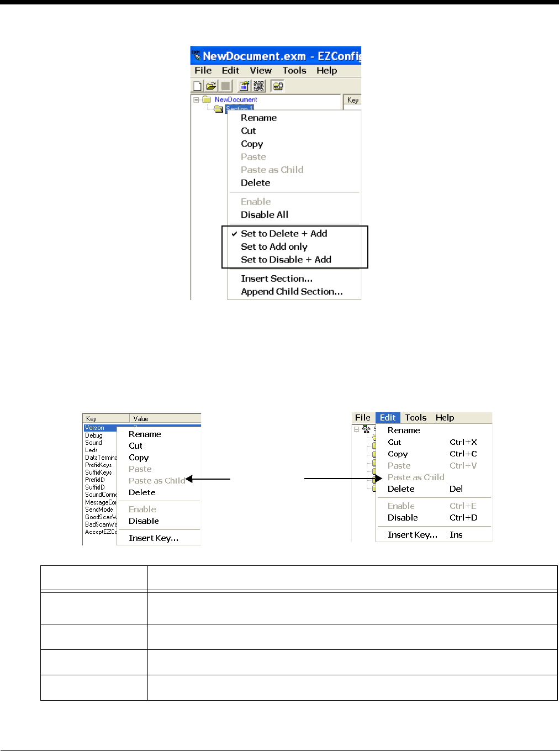
Task: Choose Disable Ctrl+D in Edit menu
Action: pyautogui.click(x=434, y=518)
